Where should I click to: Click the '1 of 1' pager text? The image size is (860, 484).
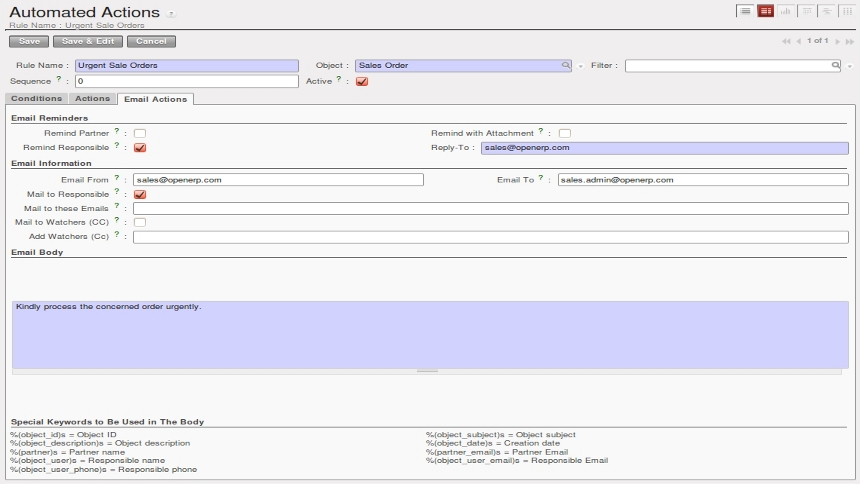pyautogui.click(x=817, y=41)
